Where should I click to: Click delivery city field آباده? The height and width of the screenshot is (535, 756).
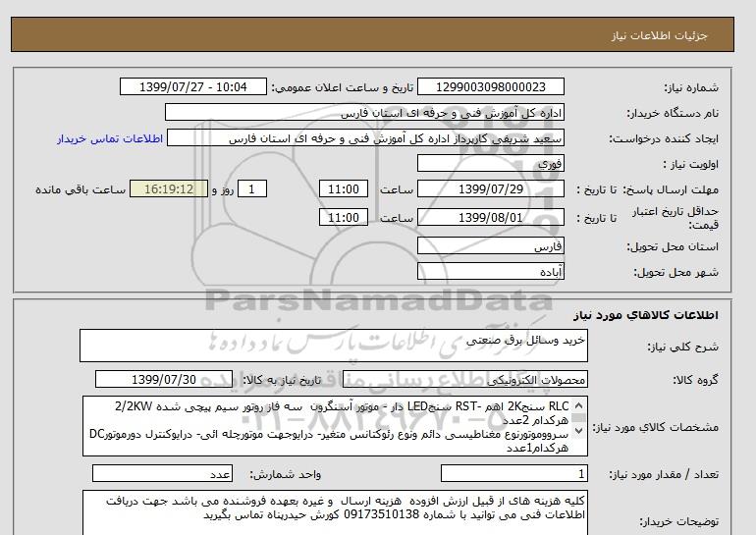point(490,272)
